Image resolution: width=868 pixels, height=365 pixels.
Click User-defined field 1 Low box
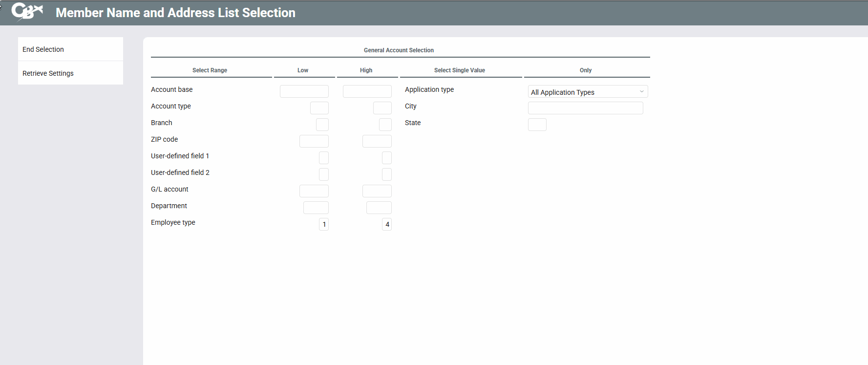pos(323,158)
